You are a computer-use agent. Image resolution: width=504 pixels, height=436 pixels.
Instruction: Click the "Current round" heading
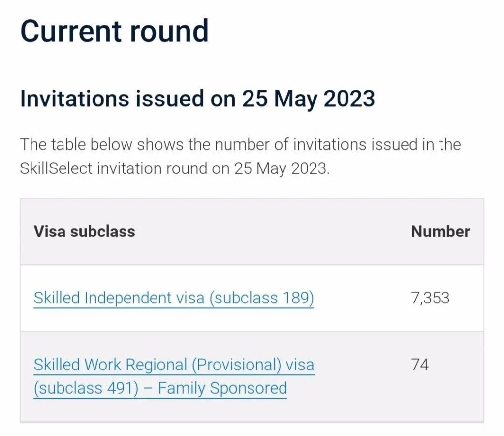(x=114, y=31)
